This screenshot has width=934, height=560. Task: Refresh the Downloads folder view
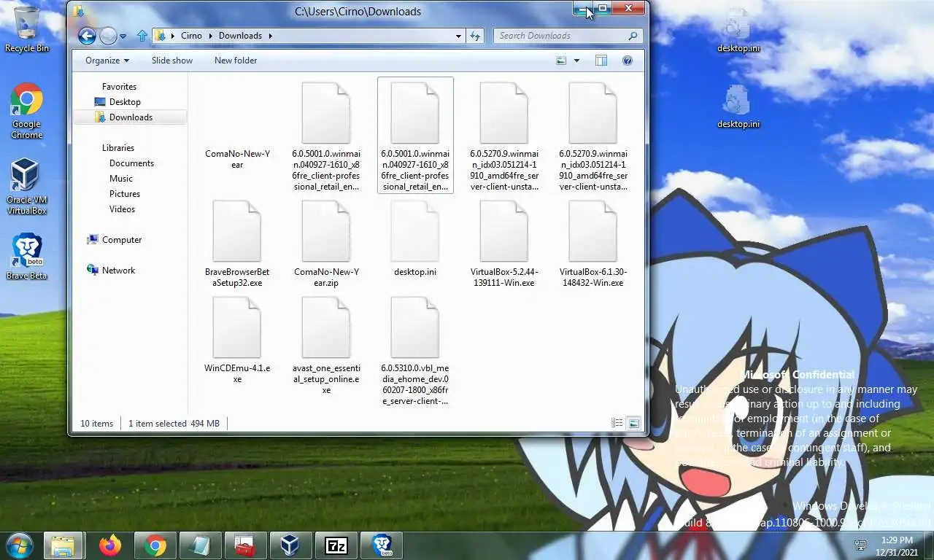[x=475, y=36]
